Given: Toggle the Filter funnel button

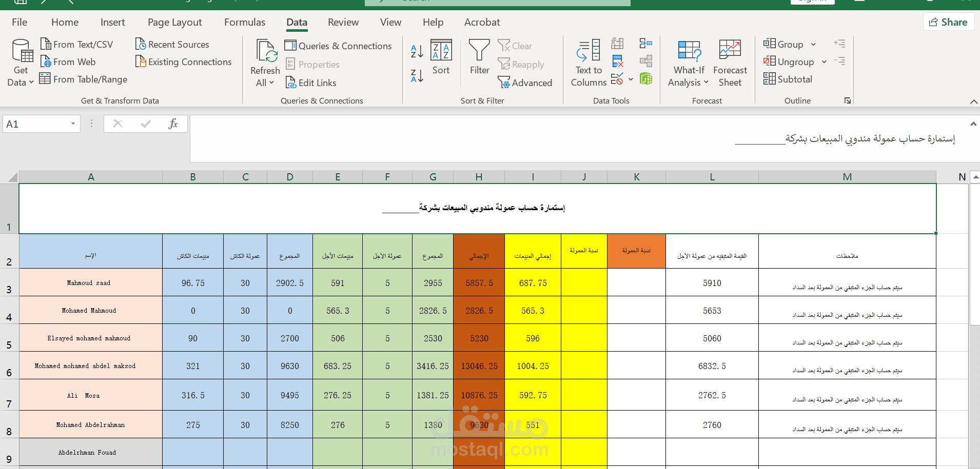Looking at the screenshot, I should (x=480, y=57).
